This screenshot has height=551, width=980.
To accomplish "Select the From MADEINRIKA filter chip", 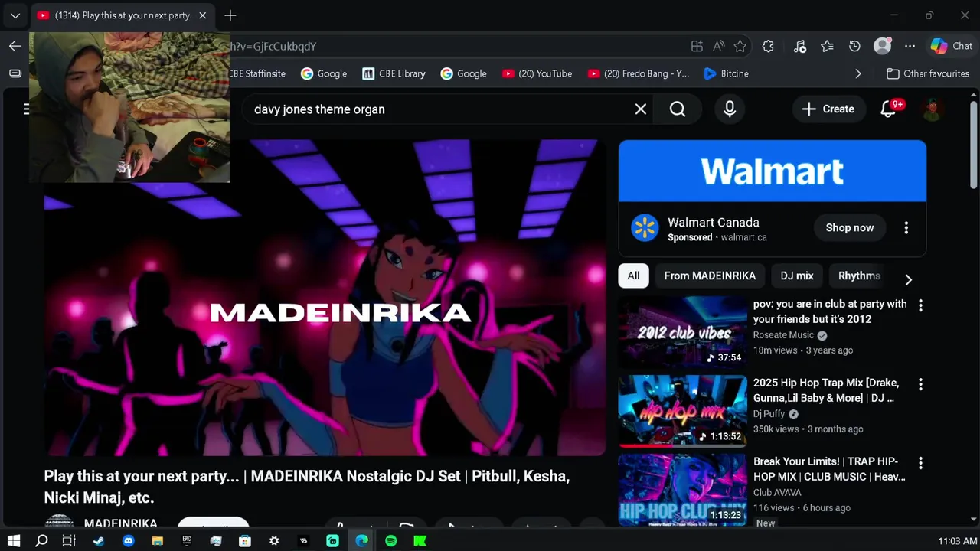I will [710, 275].
